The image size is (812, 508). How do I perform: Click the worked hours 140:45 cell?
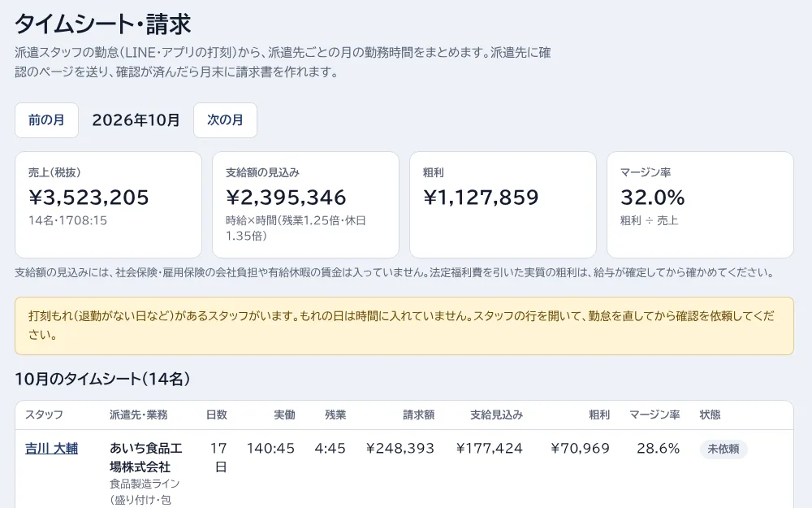tap(271, 449)
